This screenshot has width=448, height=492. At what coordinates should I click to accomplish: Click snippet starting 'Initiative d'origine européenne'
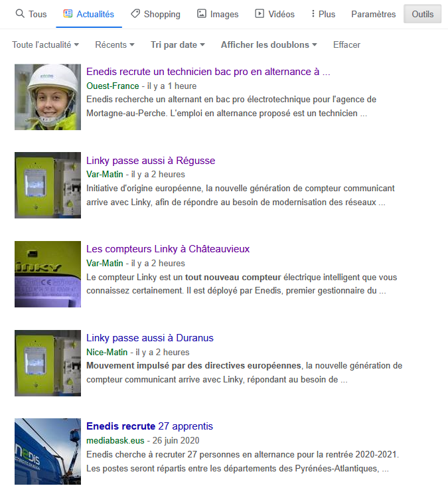[x=240, y=195]
